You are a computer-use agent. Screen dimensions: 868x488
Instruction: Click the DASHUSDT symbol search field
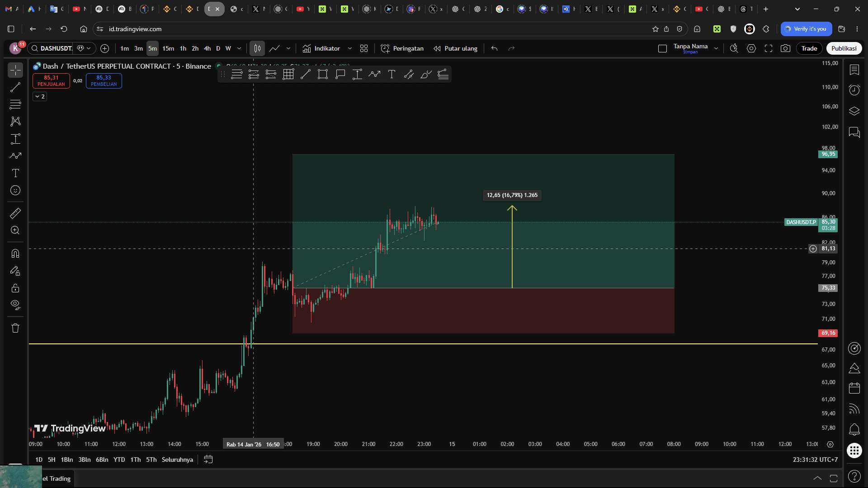(56, 48)
